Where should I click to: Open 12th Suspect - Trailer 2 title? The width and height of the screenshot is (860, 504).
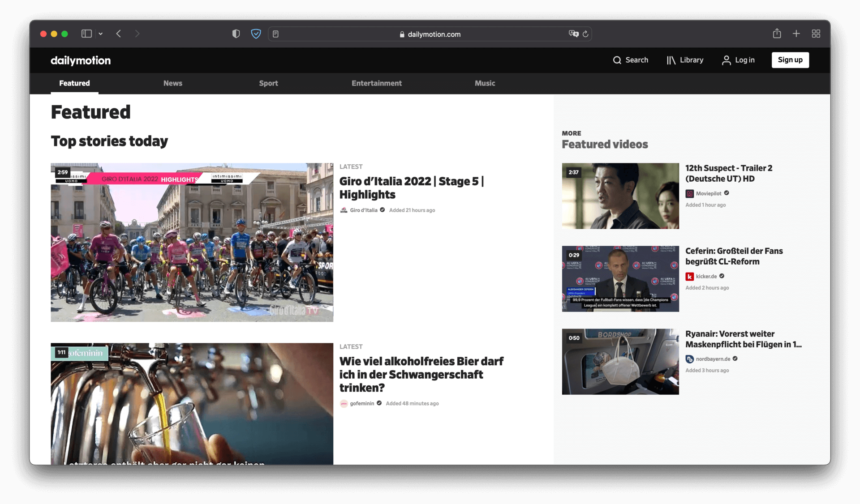tap(729, 173)
